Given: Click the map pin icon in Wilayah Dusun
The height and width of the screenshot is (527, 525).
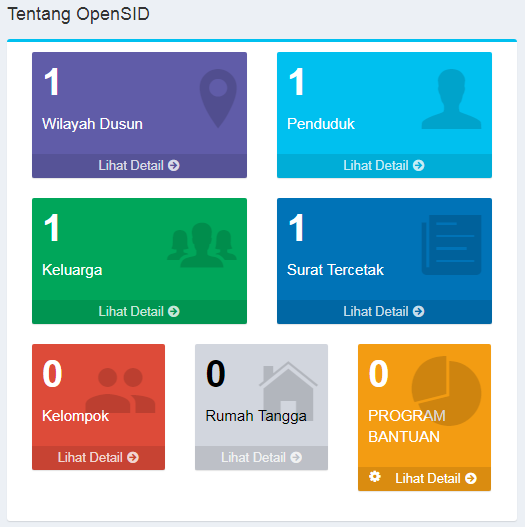Looking at the screenshot, I should click(218, 98).
